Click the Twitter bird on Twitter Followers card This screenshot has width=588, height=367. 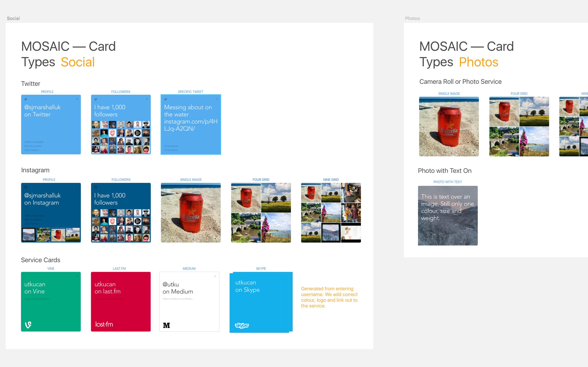point(96,99)
